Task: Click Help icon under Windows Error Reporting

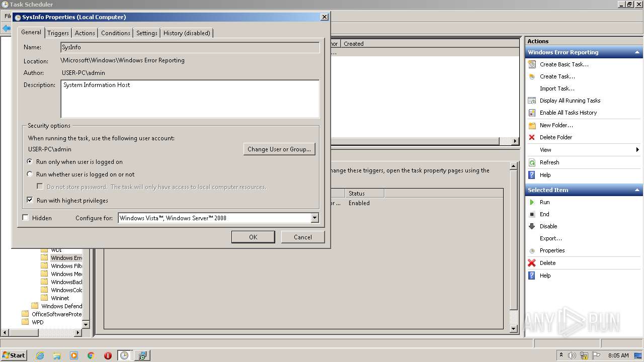Action: [532, 175]
